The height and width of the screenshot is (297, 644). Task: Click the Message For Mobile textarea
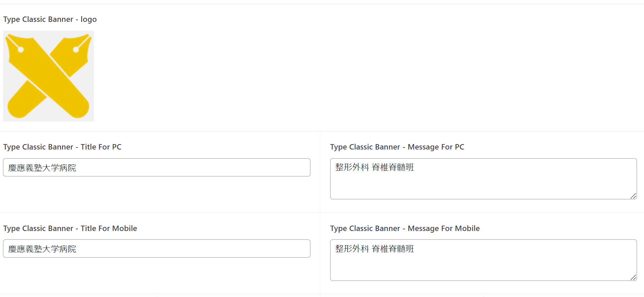pos(483,260)
